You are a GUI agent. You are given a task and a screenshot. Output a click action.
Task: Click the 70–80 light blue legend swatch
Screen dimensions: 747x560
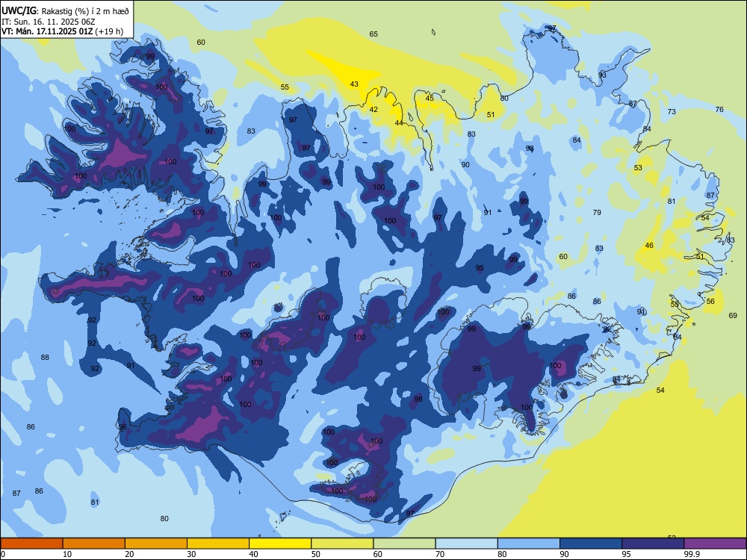pyautogui.click(x=466, y=544)
